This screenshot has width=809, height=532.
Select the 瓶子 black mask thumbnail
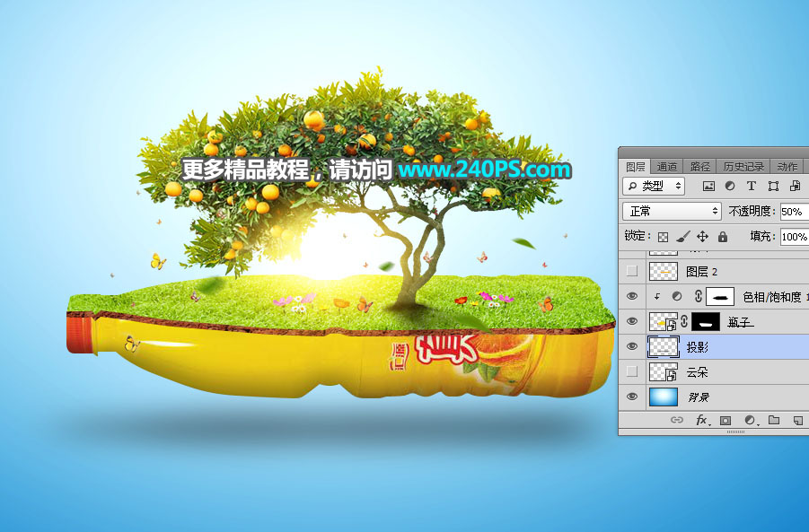point(706,322)
